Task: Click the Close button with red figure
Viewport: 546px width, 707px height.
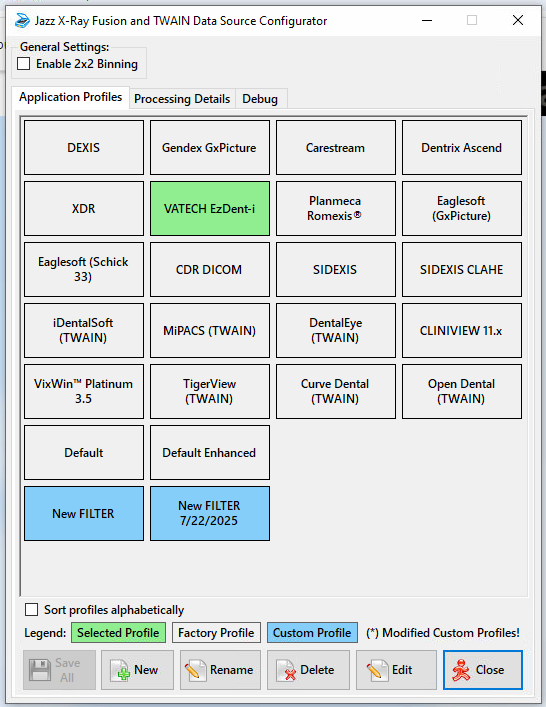Action: tap(483, 670)
